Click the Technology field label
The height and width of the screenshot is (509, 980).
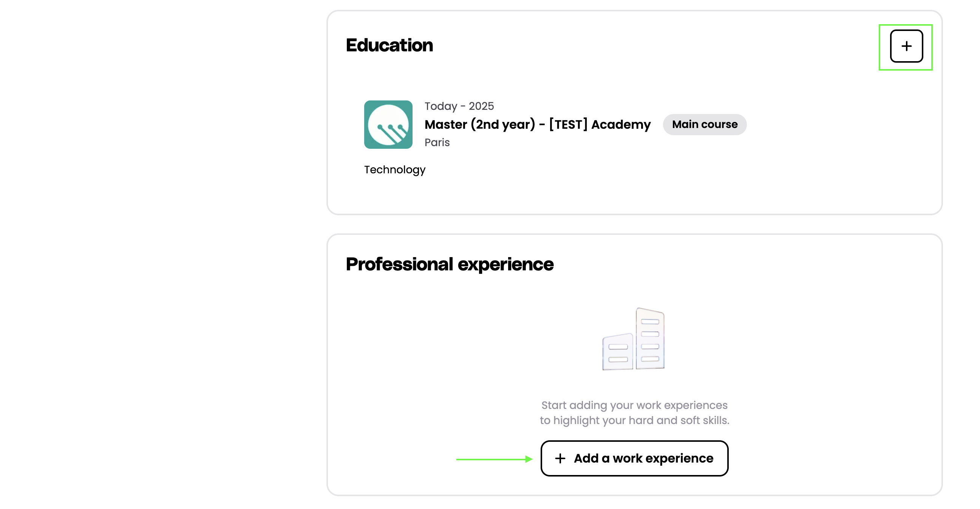pyautogui.click(x=394, y=170)
